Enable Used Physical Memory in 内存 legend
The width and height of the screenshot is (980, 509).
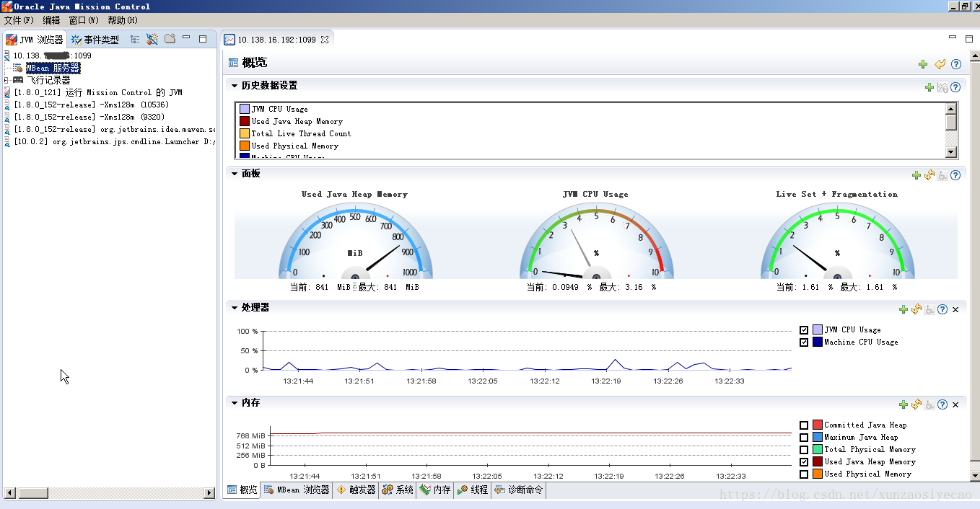[x=804, y=474]
